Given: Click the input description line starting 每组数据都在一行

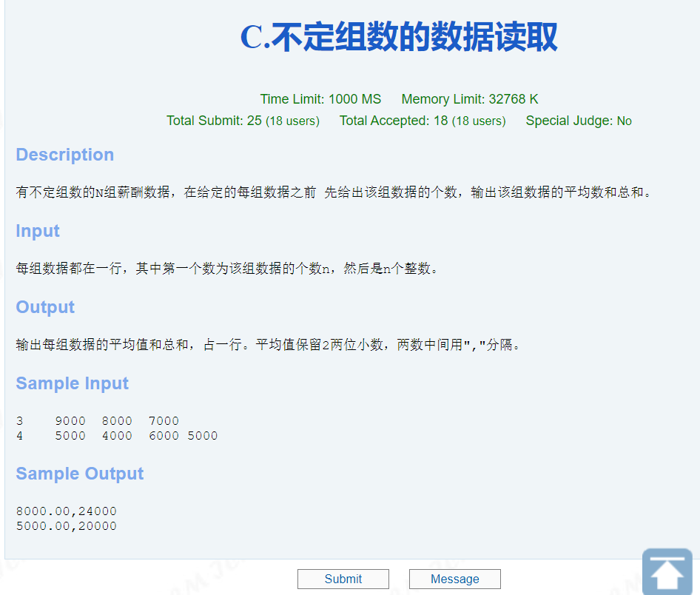Looking at the screenshot, I should pyautogui.click(x=226, y=268).
